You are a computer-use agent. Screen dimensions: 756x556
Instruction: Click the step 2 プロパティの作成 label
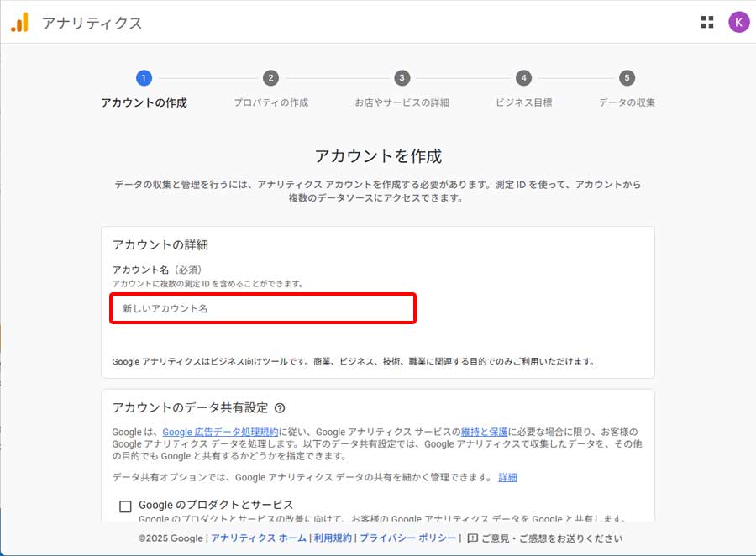pyautogui.click(x=270, y=101)
